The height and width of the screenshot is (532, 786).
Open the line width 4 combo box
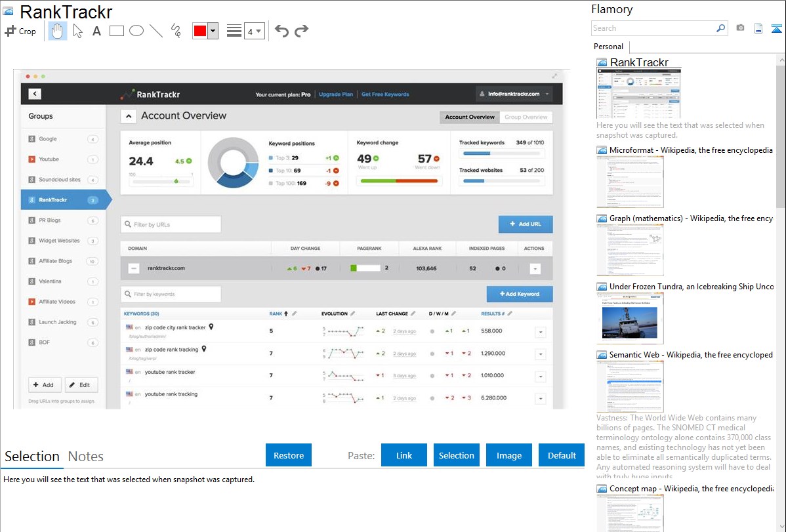coord(254,31)
